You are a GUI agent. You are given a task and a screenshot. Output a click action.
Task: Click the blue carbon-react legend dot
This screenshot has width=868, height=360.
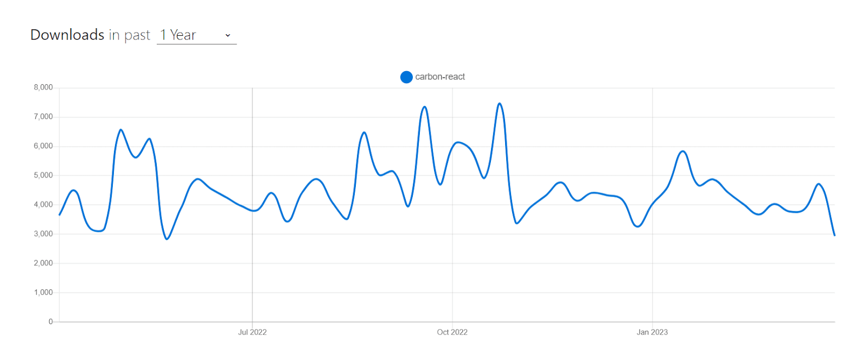[406, 77]
